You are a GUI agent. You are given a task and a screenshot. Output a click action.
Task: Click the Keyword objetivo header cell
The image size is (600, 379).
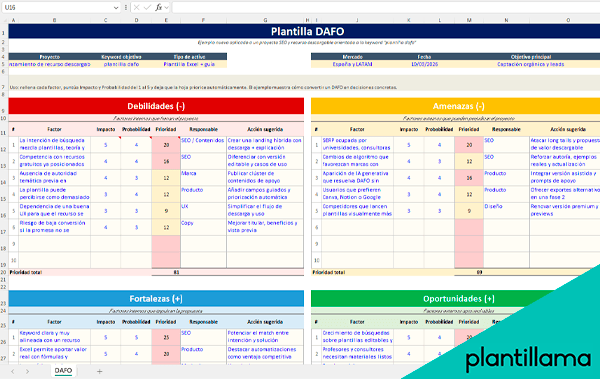pyautogui.click(x=121, y=57)
